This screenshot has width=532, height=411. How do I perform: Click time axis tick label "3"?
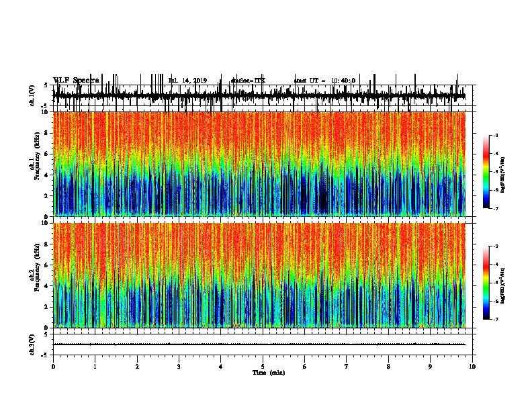(x=179, y=367)
